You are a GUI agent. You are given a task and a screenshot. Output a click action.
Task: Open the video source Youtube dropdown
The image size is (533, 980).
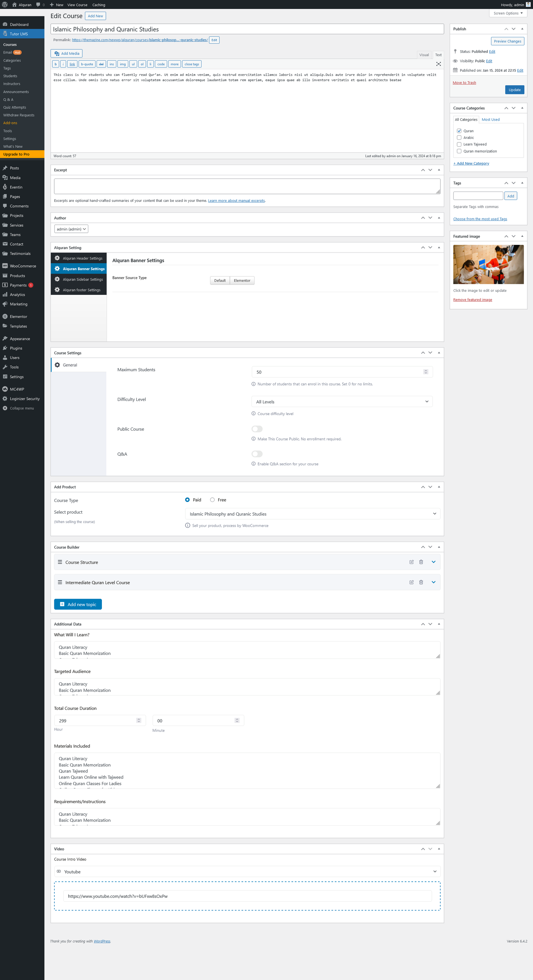click(x=247, y=872)
